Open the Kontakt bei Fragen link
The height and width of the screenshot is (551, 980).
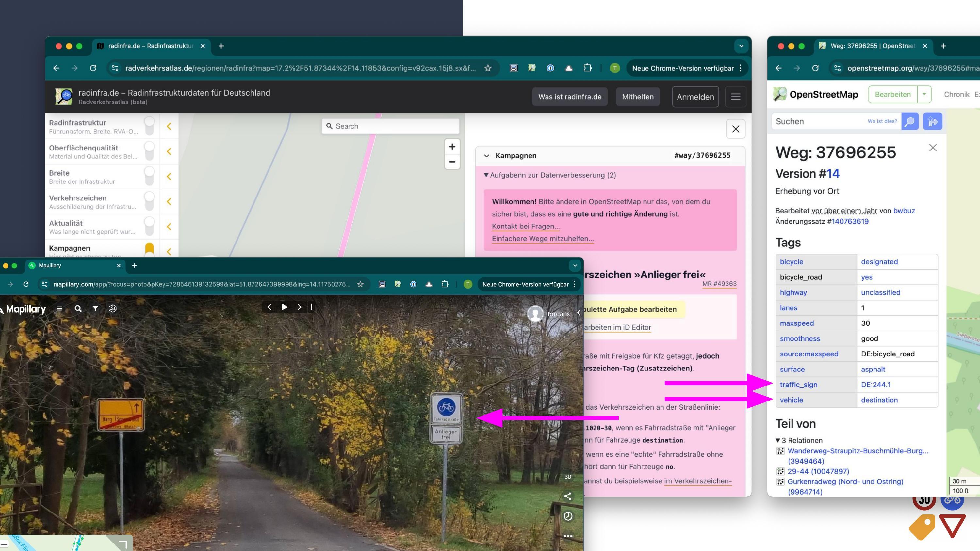point(525,226)
